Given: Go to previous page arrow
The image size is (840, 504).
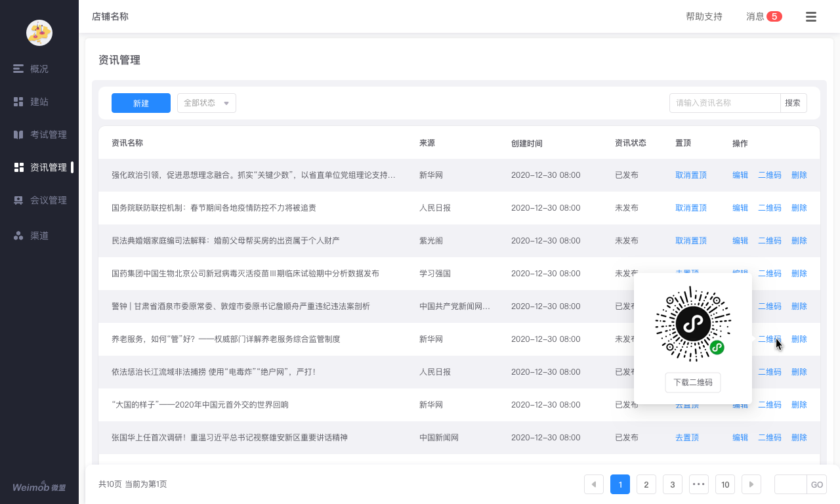Looking at the screenshot, I should click(594, 484).
